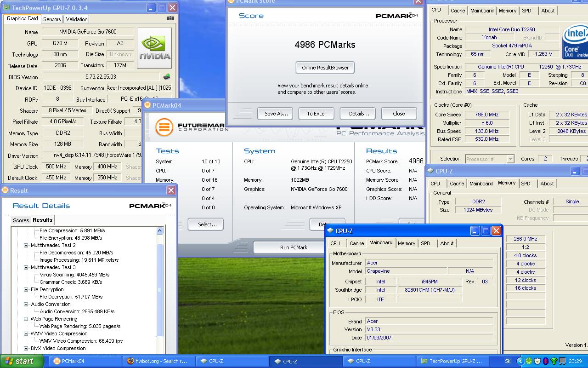Click the GPU-Z title bar icon
This screenshot has height=368, width=588.
7,8
